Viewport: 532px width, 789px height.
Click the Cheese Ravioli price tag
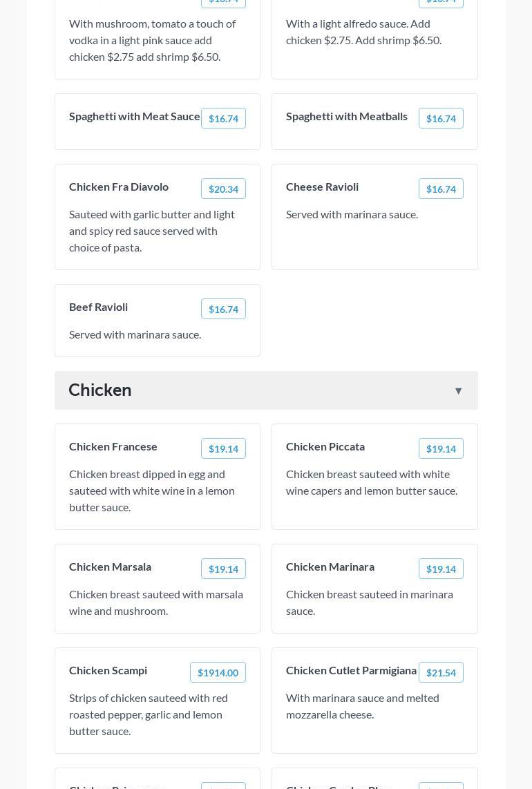pos(441,189)
